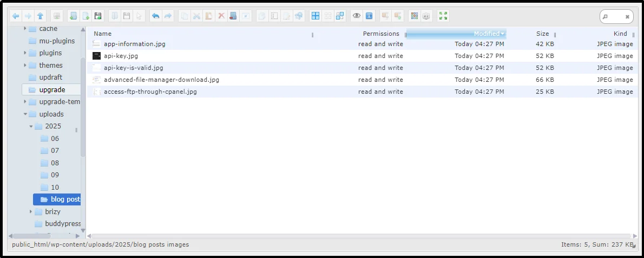Expand the themes folder arrow
644x258 pixels.
click(x=25, y=66)
